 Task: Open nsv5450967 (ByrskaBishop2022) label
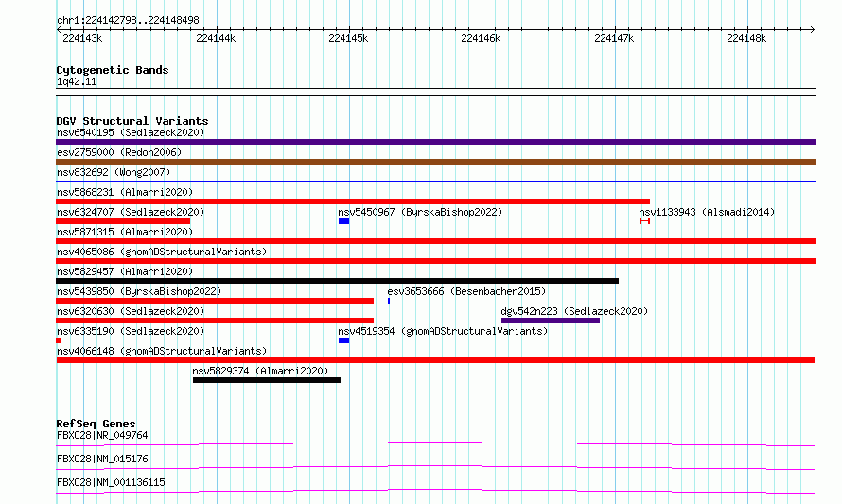click(x=420, y=212)
